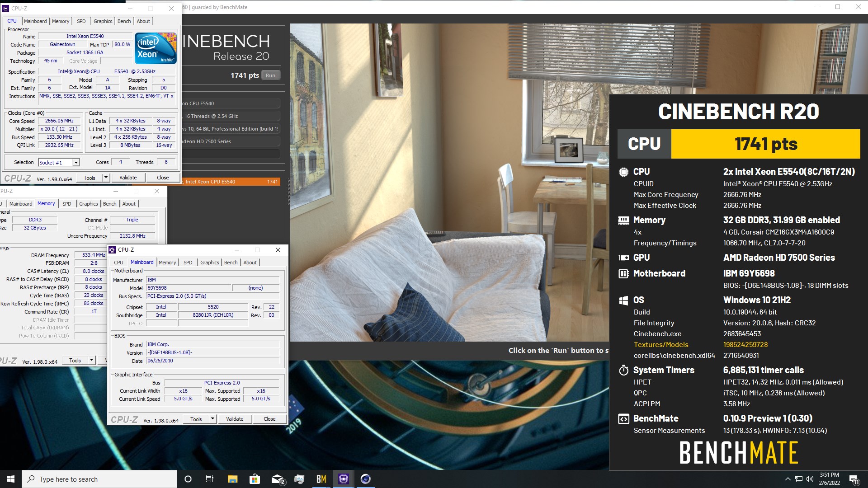The height and width of the screenshot is (488, 868).
Task: Select CPU tab in Mainboard window
Action: click(119, 263)
